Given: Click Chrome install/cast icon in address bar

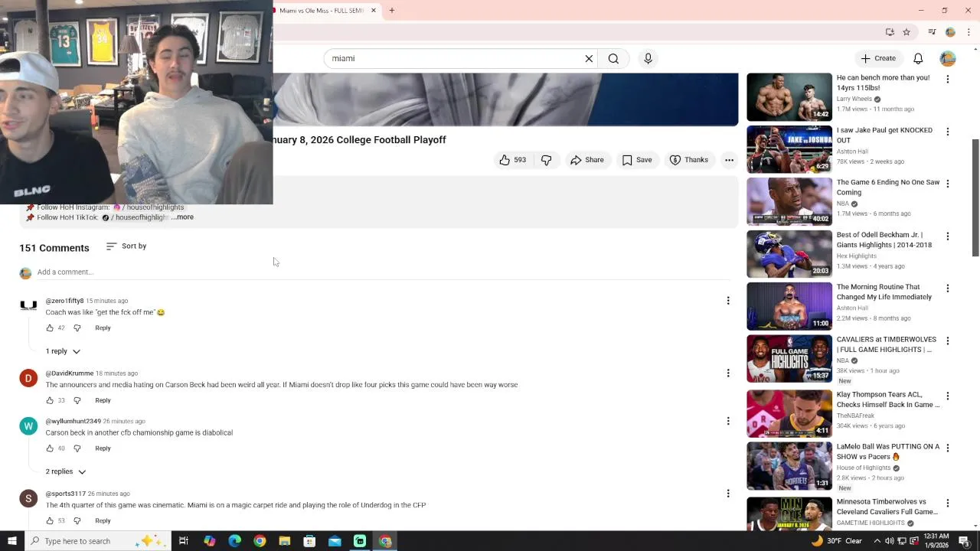Looking at the screenshot, I should click(890, 32).
